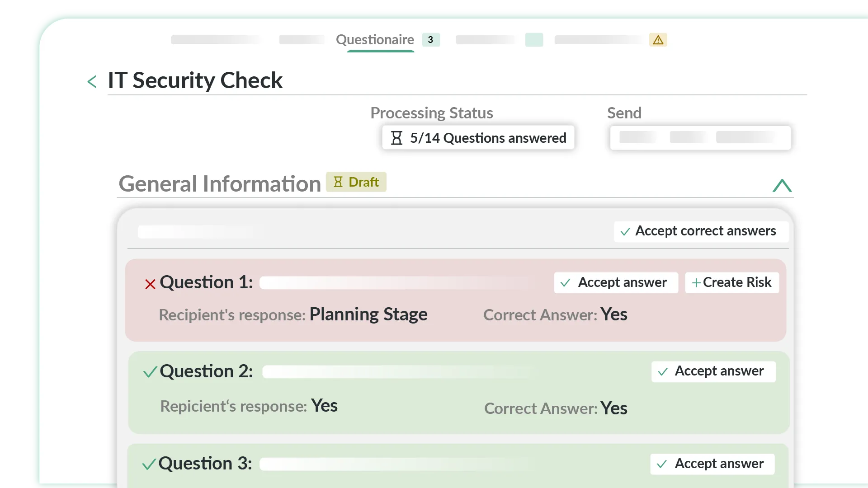Accept answer for Question 2
Viewport: 868px width, 488px height.
(713, 371)
